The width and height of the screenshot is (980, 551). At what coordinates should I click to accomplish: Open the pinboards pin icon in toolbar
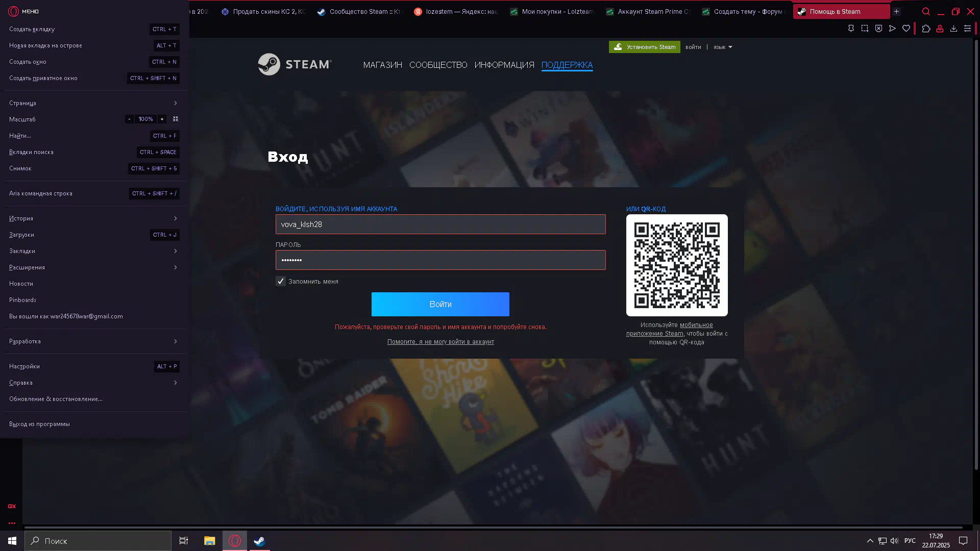coord(851,29)
